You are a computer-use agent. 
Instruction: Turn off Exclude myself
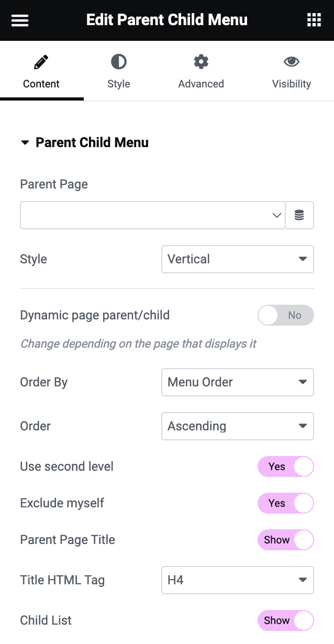pos(285,503)
